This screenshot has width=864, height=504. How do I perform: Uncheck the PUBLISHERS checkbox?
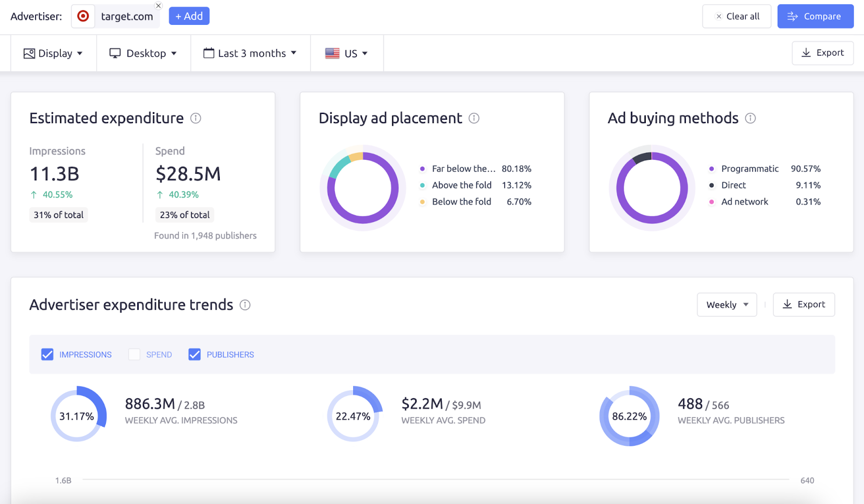(x=194, y=355)
